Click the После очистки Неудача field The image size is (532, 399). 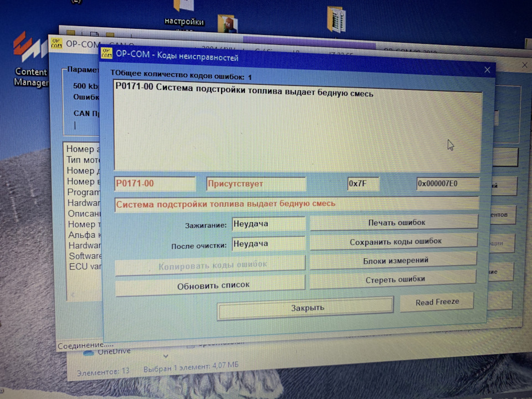point(268,244)
